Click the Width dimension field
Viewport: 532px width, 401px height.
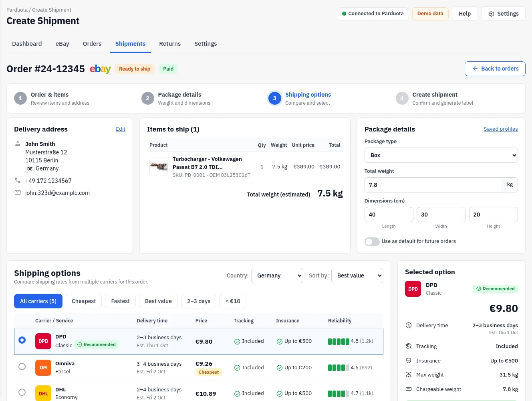click(441, 215)
